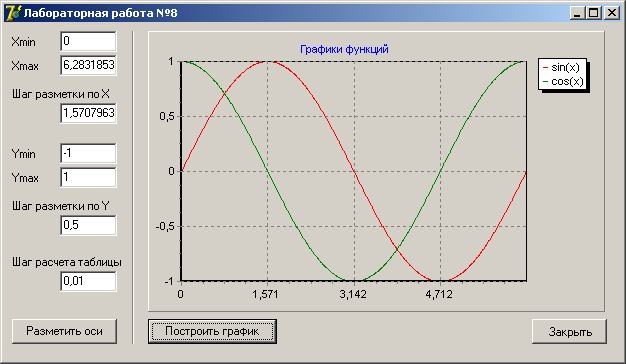The image size is (626, 364).
Task: Click the 1,571 X axis label
Action: point(265,295)
